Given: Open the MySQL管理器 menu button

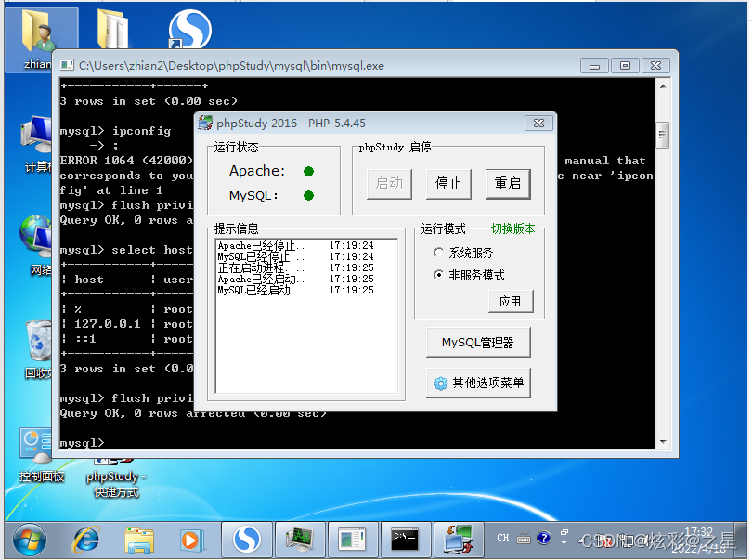Looking at the screenshot, I should pyautogui.click(x=478, y=342).
